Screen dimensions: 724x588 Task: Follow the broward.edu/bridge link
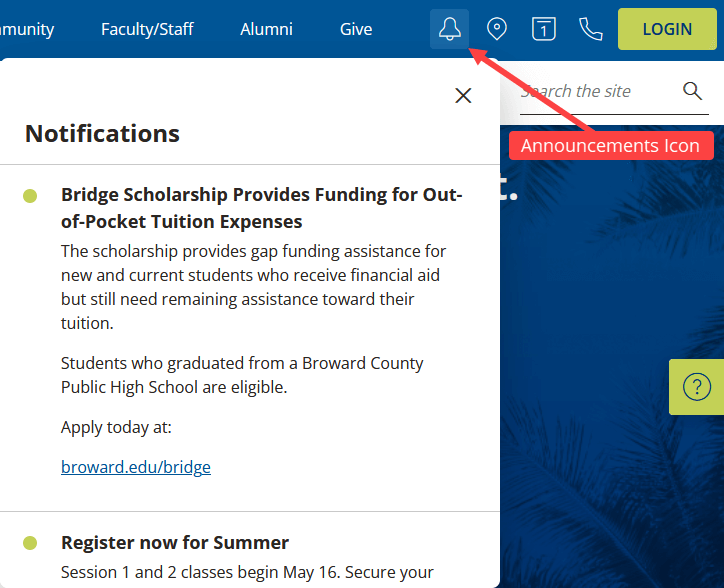pos(136,467)
